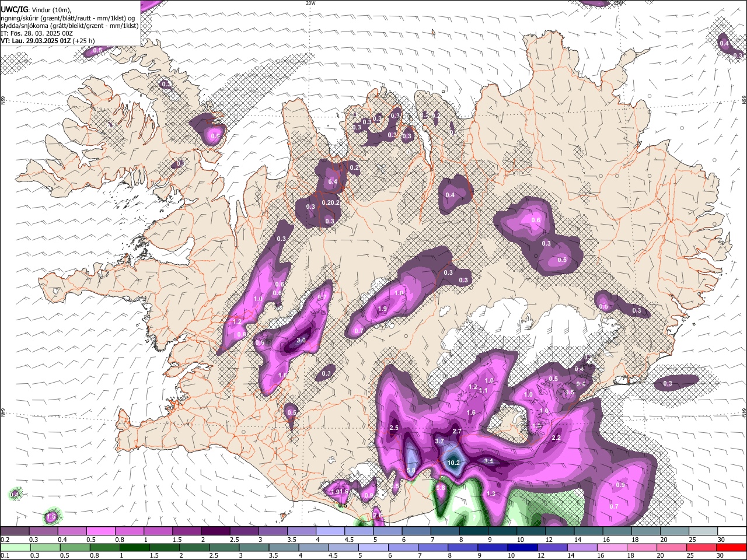The image size is (747, 560).
Task: Select the '15W' longitude label at top
Action: (618, 3)
